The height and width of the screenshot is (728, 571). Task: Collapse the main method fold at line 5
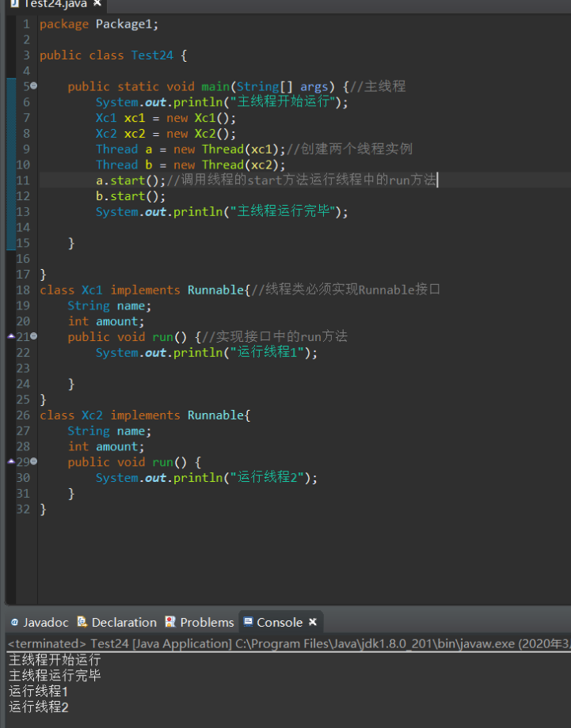click(33, 87)
